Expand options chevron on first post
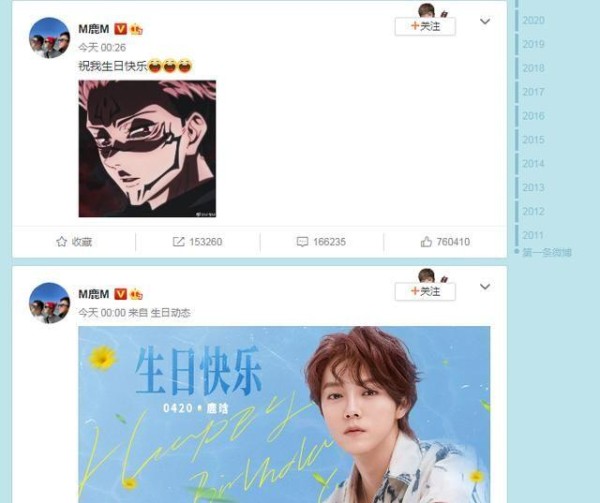Screen dimensions: 600x503 (x=485, y=21)
